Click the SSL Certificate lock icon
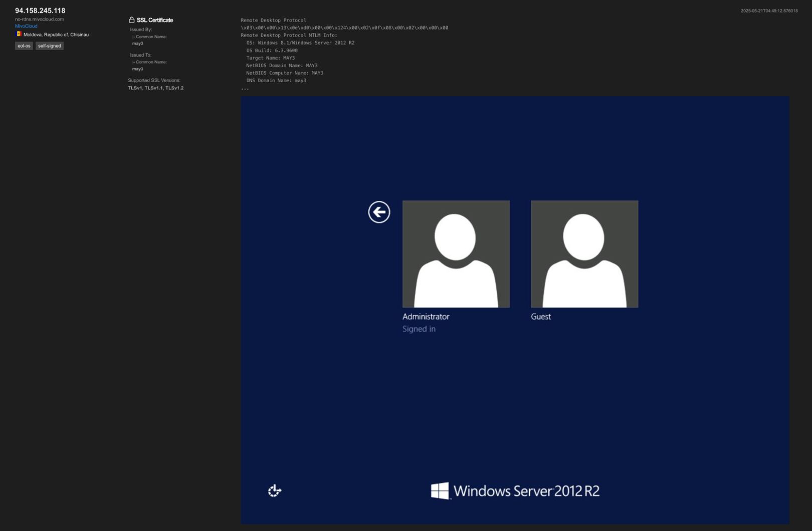 coord(131,20)
